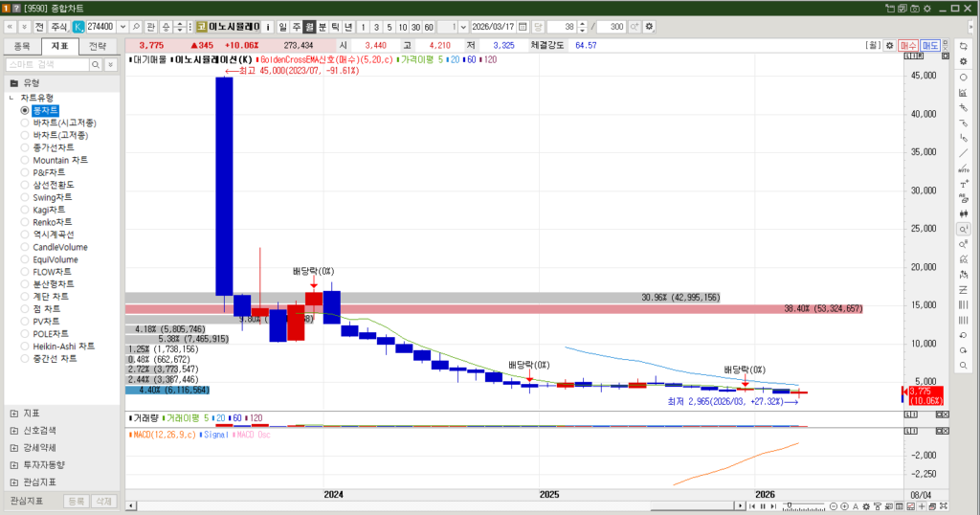
Task: Click the magnifier icon at bottom of right toolbar
Action: pos(962,366)
